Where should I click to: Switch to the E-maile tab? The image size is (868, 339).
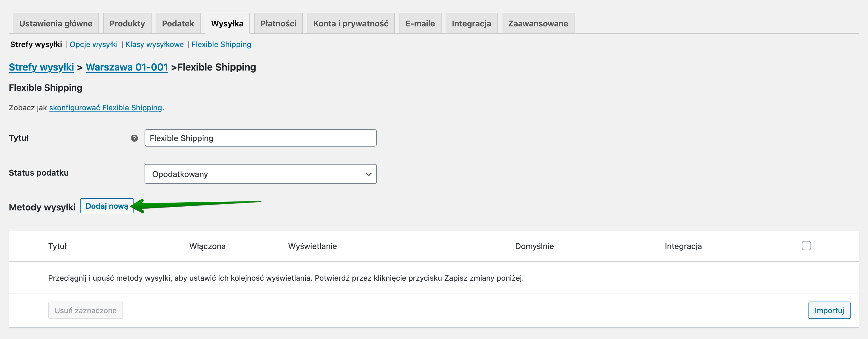(420, 24)
